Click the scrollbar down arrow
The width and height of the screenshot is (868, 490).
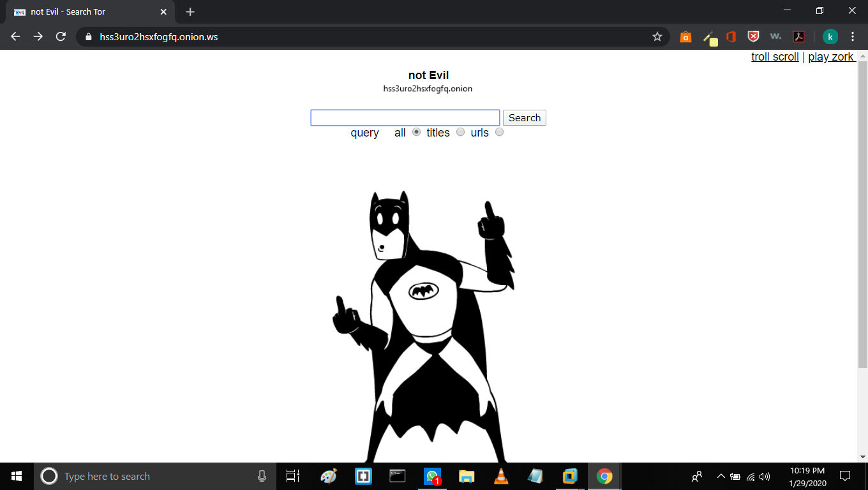click(863, 457)
